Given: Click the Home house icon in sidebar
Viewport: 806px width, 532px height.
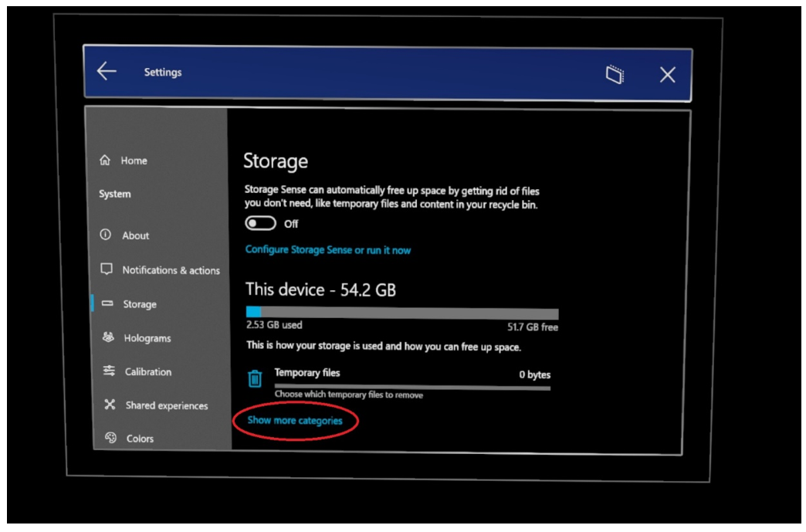Looking at the screenshot, I should (x=105, y=160).
